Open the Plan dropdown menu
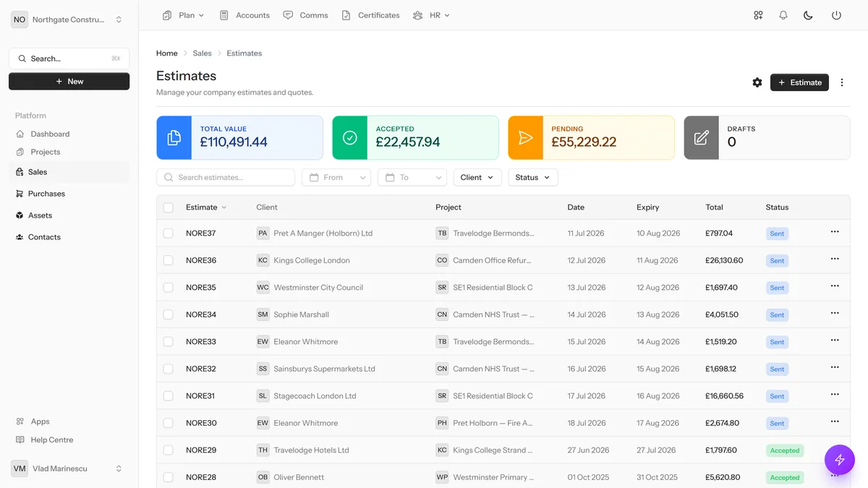This screenshot has height=488, width=868. point(184,15)
